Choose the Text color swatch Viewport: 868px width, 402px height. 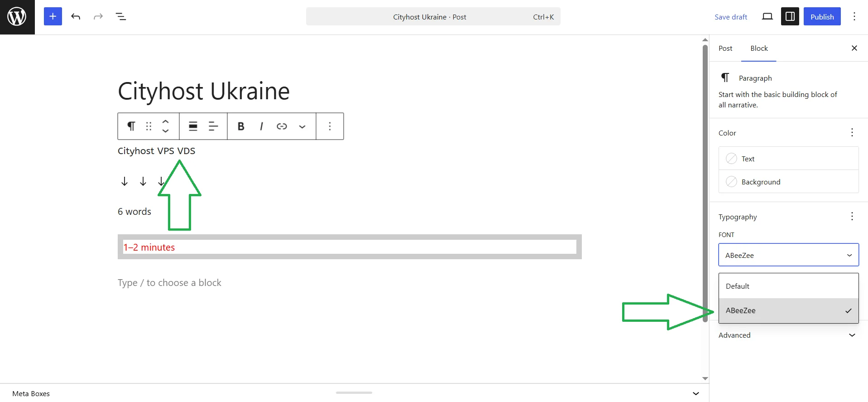788,158
